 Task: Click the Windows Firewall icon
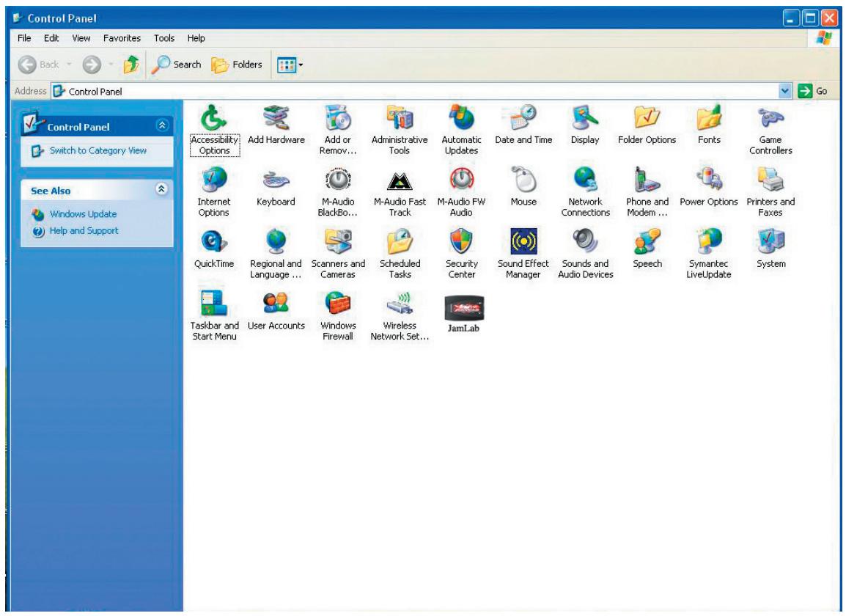pyautogui.click(x=338, y=304)
